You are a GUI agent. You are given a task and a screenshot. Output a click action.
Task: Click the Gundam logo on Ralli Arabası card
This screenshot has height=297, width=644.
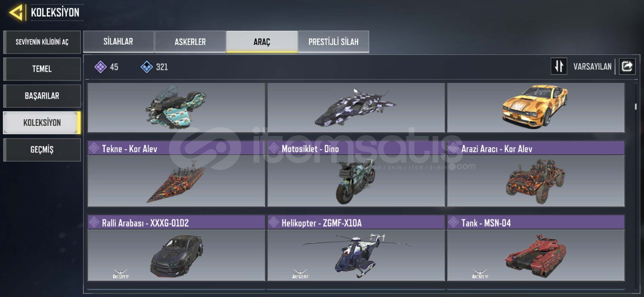(x=121, y=274)
